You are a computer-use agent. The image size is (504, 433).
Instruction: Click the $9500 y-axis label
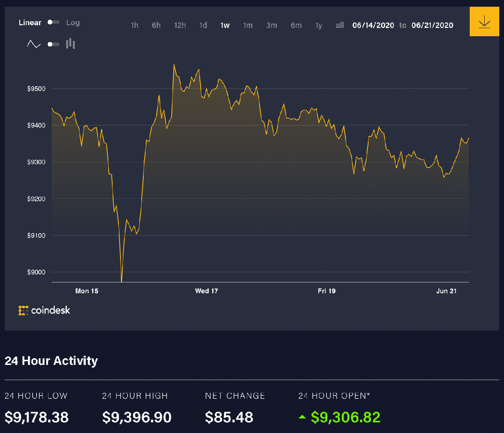[36, 89]
